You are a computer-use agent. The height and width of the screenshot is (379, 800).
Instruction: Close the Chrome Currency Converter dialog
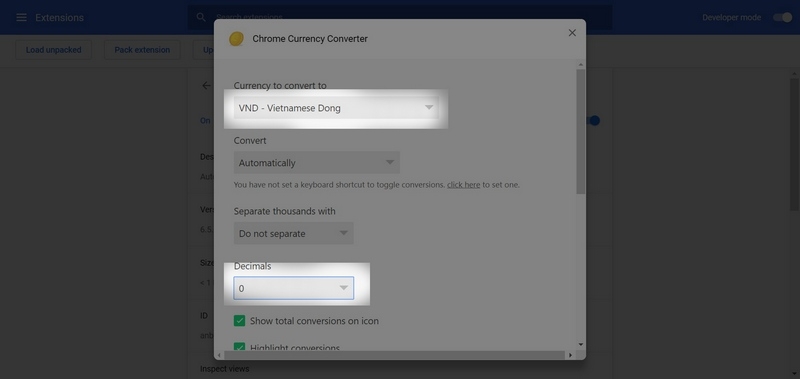(572, 33)
